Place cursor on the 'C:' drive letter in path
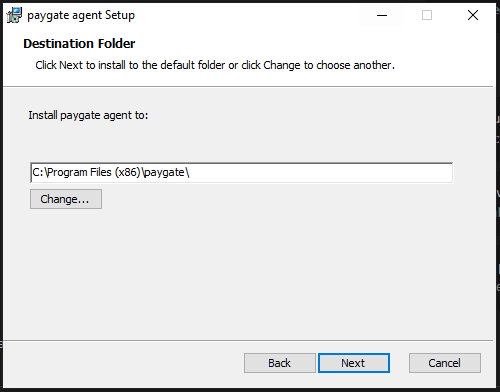This screenshot has height=392, width=500. 37,173
